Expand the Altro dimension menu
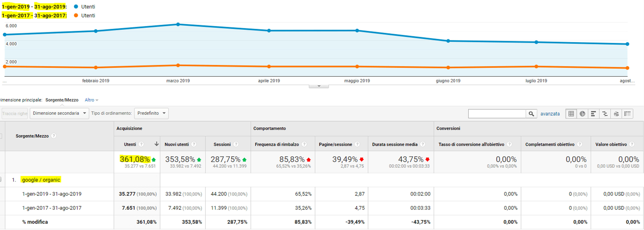Screen dimensions: 644x230 (x=92, y=100)
